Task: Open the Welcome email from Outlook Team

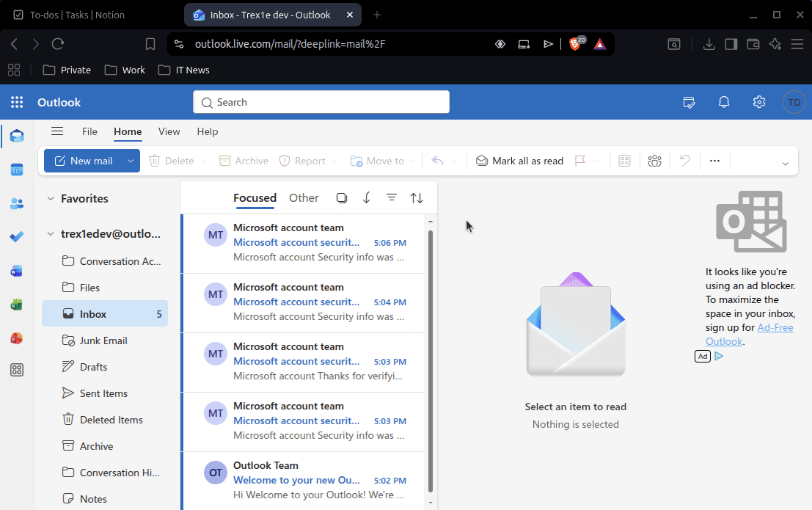Action: click(303, 481)
